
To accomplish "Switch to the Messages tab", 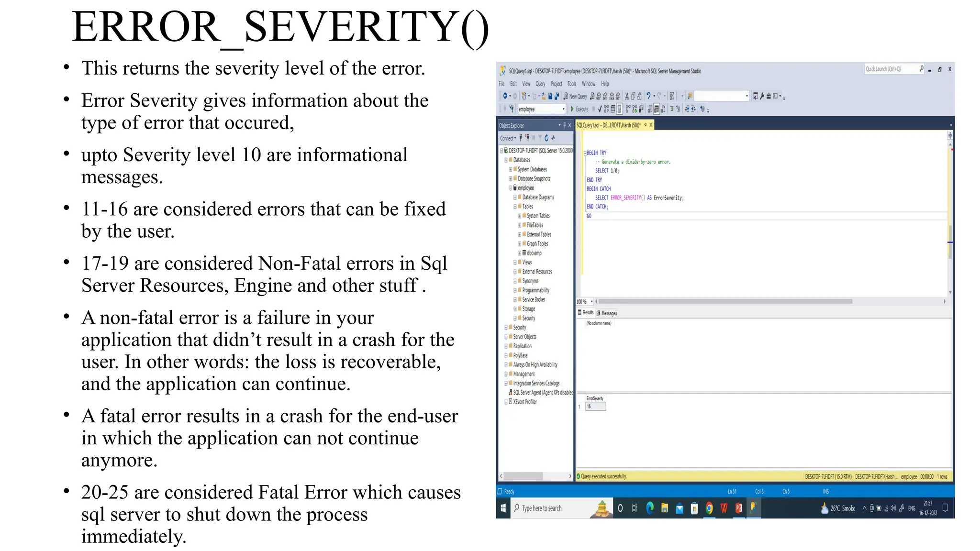I will pos(607,313).
